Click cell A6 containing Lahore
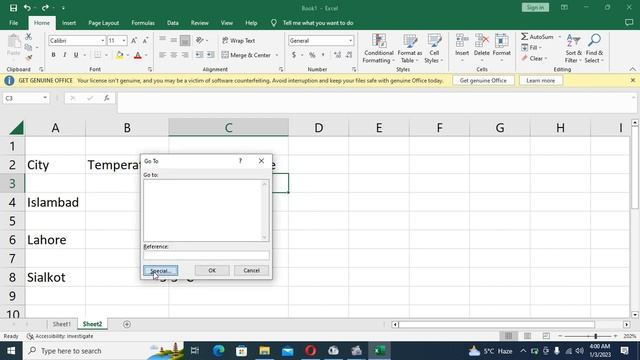This screenshot has height=360, width=640. click(55, 240)
